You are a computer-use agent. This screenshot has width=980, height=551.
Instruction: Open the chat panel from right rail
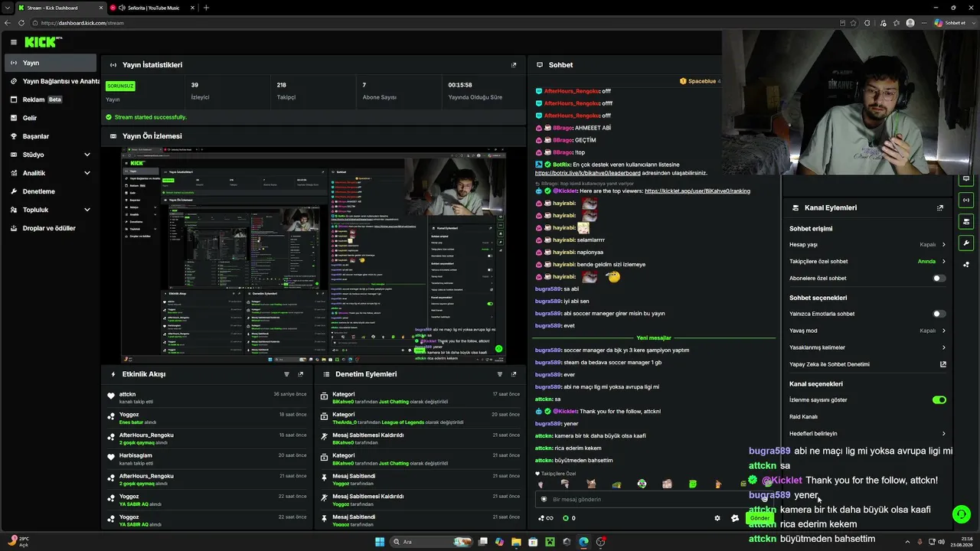[x=966, y=179]
